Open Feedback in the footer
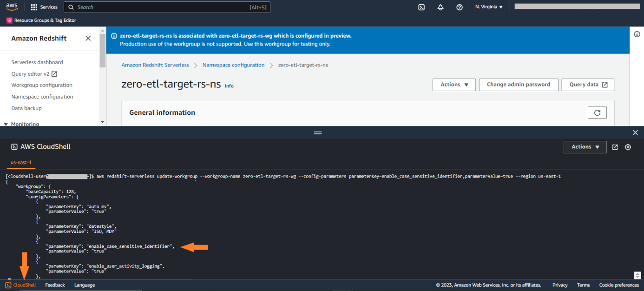This screenshot has width=644, height=291. point(55,285)
